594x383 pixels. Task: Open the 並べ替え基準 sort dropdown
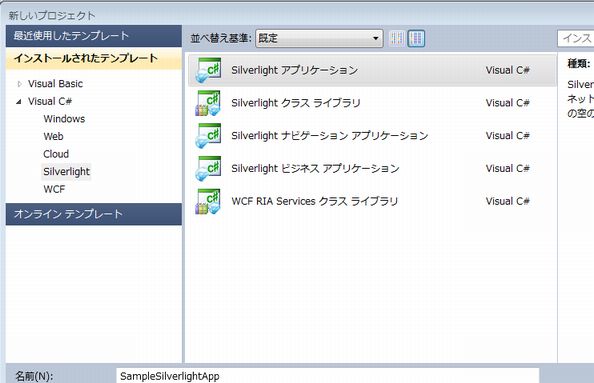pyautogui.click(x=319, y=38)
